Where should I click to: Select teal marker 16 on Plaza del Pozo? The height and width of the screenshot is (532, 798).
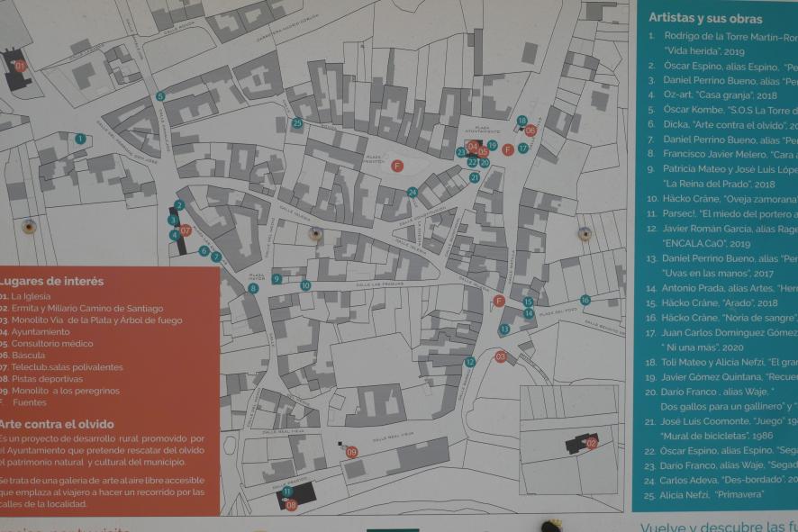pyautogui.click(x=585, y=300)
